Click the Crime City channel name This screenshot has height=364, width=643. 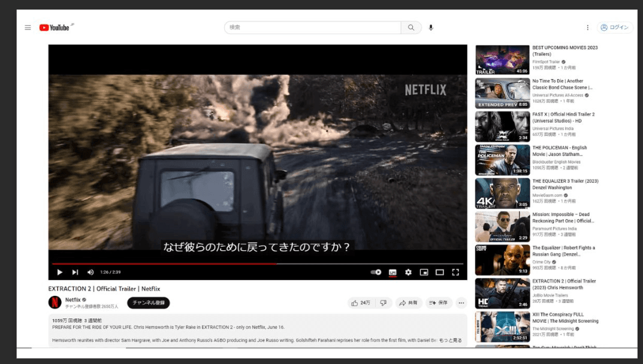(x=541, y=262)
